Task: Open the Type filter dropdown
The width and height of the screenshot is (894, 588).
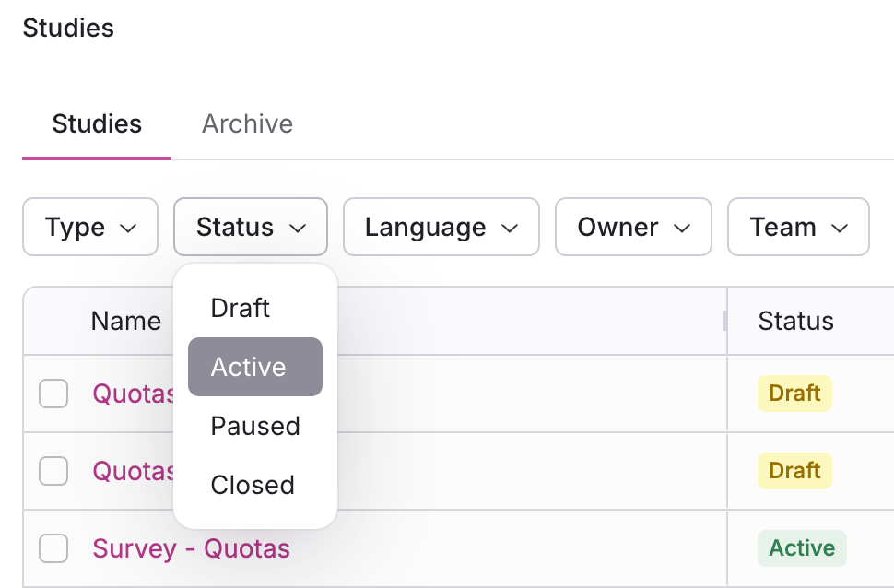Action: [90, 228]
